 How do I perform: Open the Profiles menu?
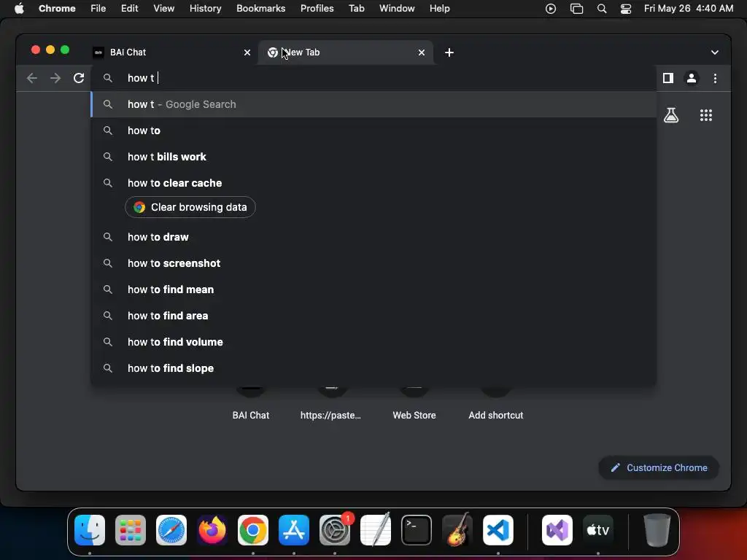point(317,9)
